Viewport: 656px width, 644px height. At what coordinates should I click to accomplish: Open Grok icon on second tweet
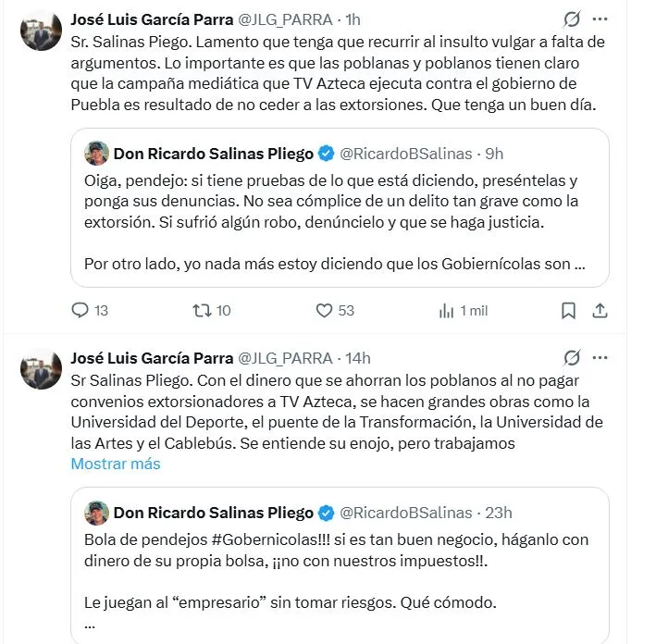coord(573,357)
